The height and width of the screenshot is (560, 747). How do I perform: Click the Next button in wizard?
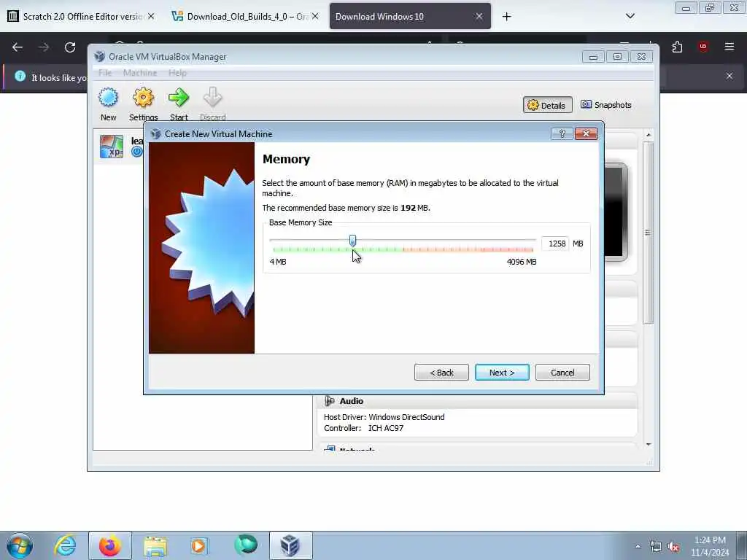[x=502, y=373]
